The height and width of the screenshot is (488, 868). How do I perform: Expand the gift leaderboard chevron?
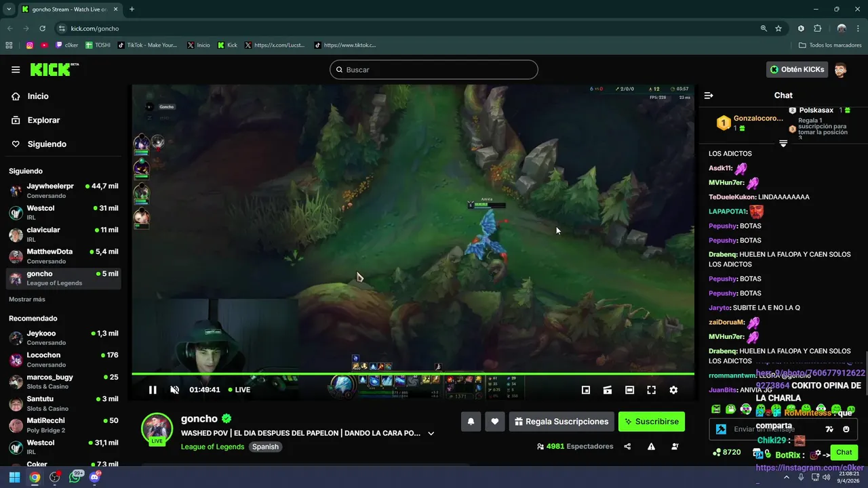coord(783,143)
